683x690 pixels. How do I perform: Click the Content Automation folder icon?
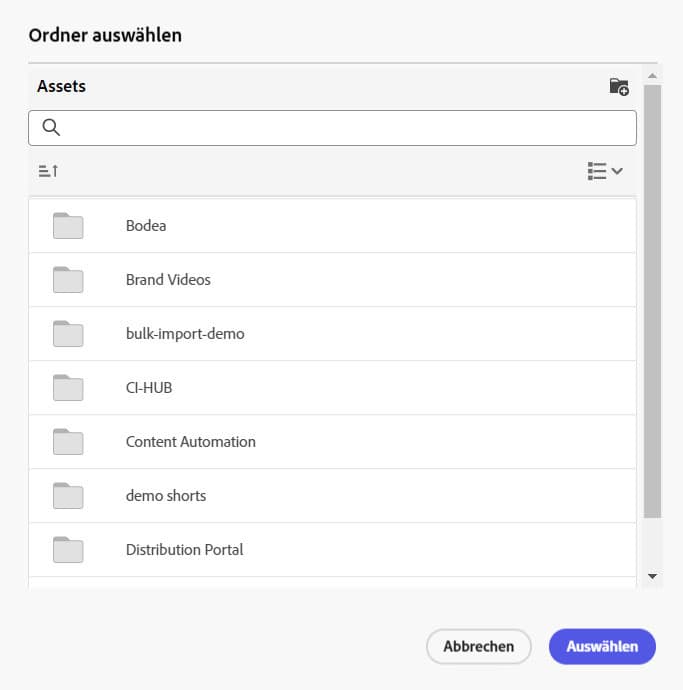[68, 442]
